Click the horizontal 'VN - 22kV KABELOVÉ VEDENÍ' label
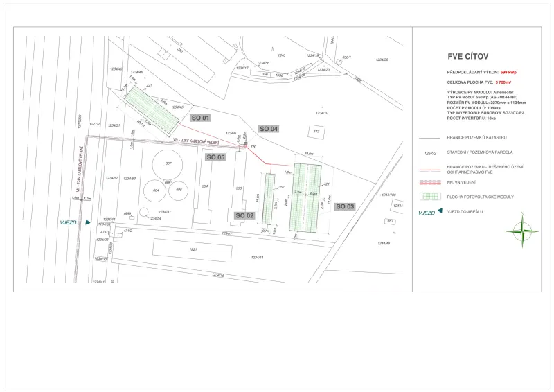The width and height of the screenshot is (554, 392). [196, 142]
